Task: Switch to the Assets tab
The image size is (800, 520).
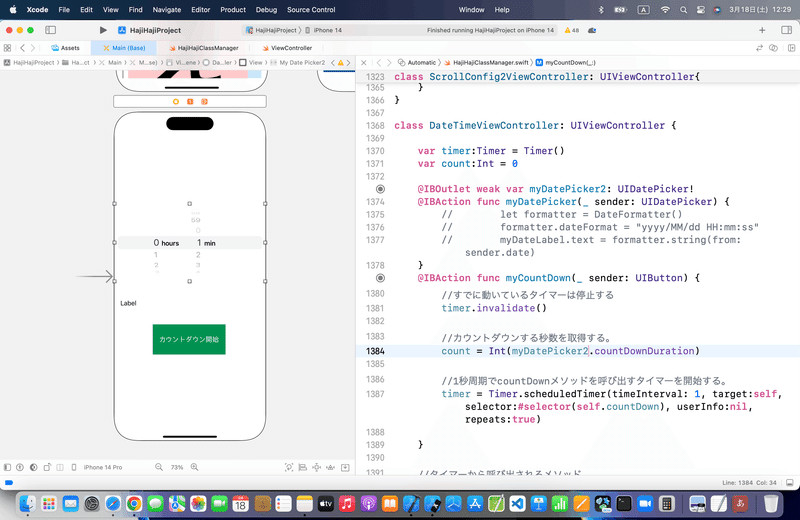Action: coord(65,48)
